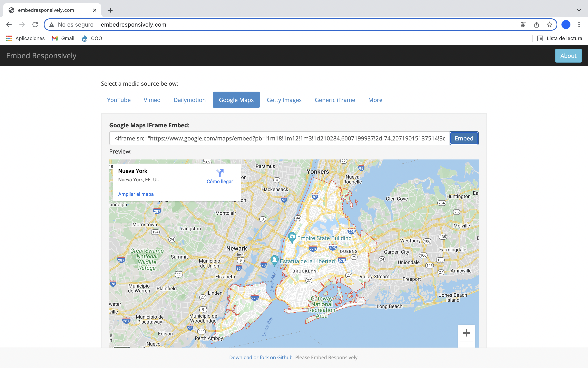Open a new browser tab
588x368 pixels.
click(110, 10)
